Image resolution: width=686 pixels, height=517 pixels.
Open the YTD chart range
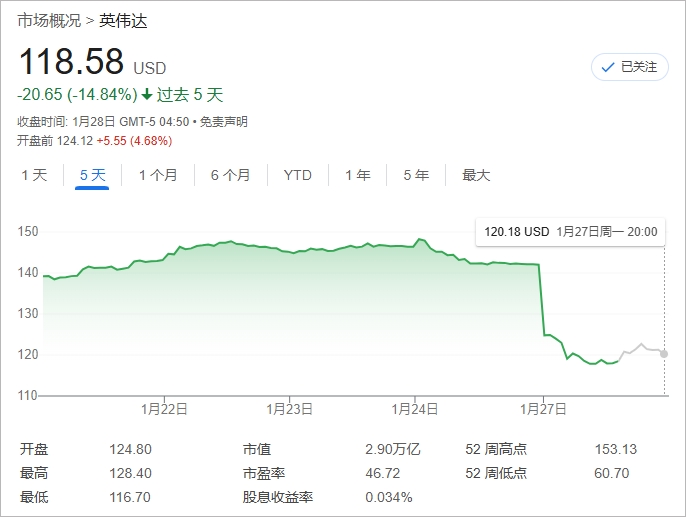[x=297, y=175]
